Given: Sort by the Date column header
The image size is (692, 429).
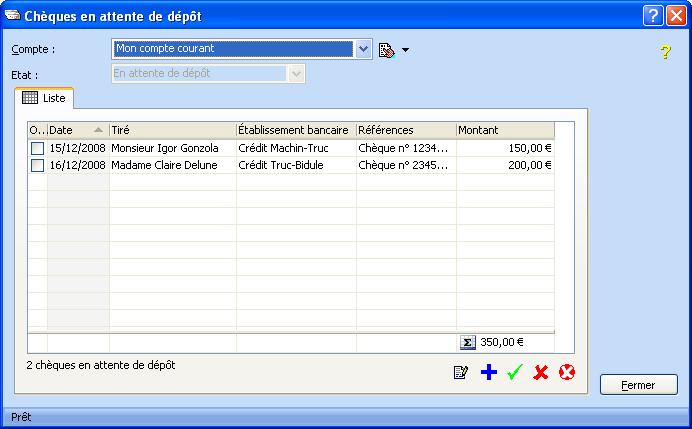Looking at the screenshot, I should pos(77,130).
